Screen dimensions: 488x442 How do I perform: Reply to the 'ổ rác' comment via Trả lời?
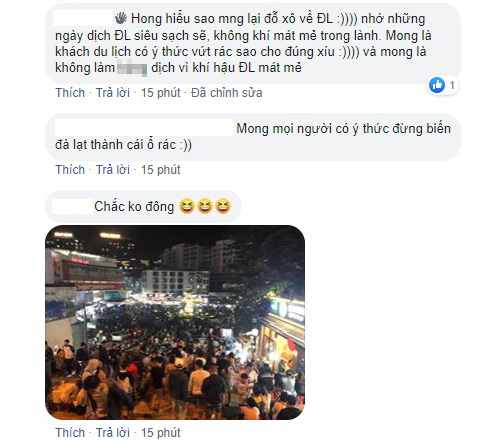(113, 170)
